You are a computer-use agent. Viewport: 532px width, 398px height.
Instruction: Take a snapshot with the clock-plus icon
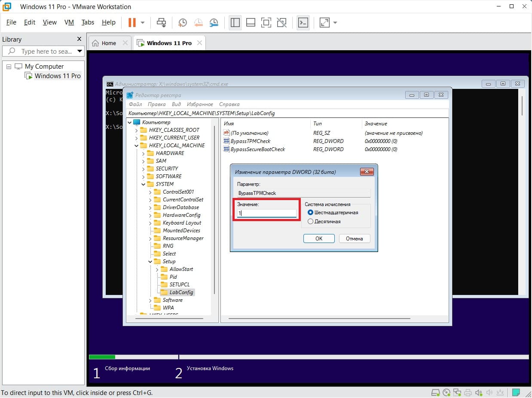click(182, 22)
